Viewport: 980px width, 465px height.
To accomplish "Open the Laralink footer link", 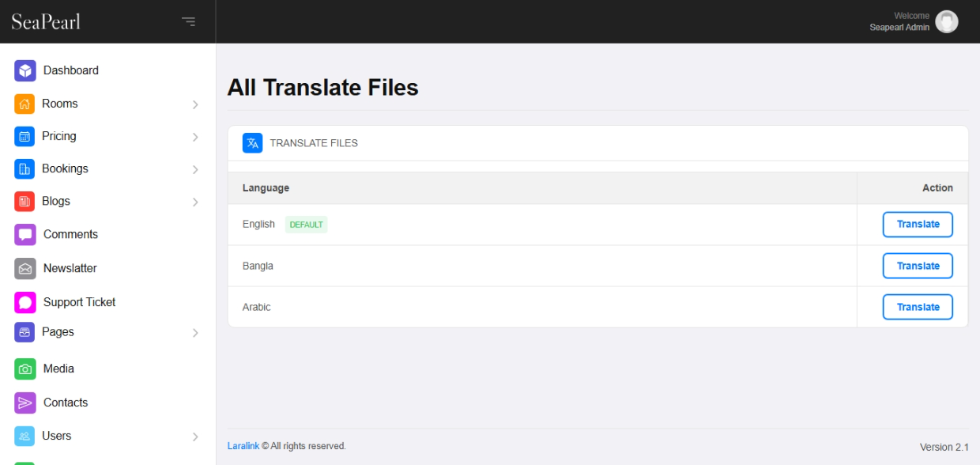I will pyautogui.click(x=243, y=446).
